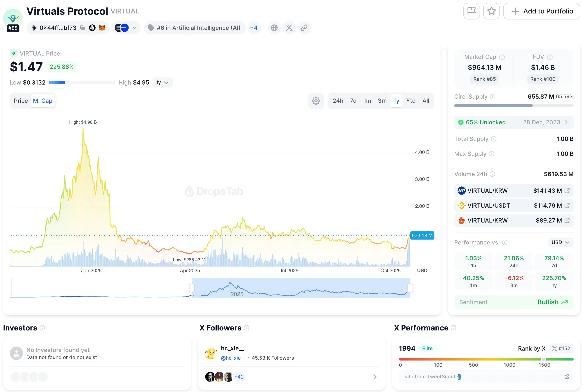Change Performance vs. USD currency dropdown
The image size is (583, 392).
click(x=560, y=242)
